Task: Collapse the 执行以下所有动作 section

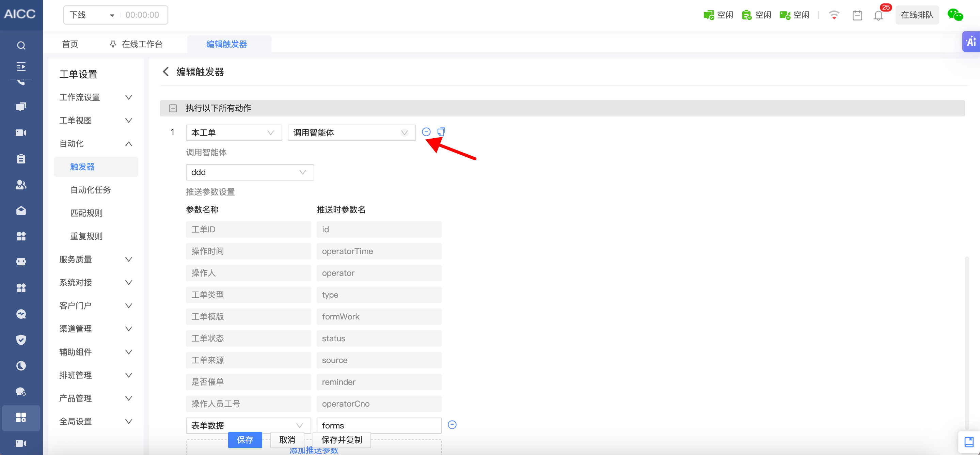Action: (173, 108)
